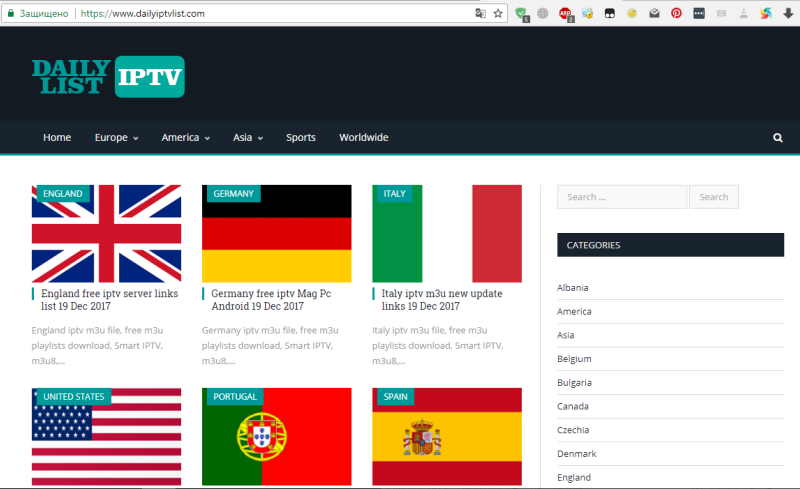This screenshot has height=489, width=800.
Task: Open the Portugal flag thumbnail
Action: pyautogui.click(x=277, y=437)
